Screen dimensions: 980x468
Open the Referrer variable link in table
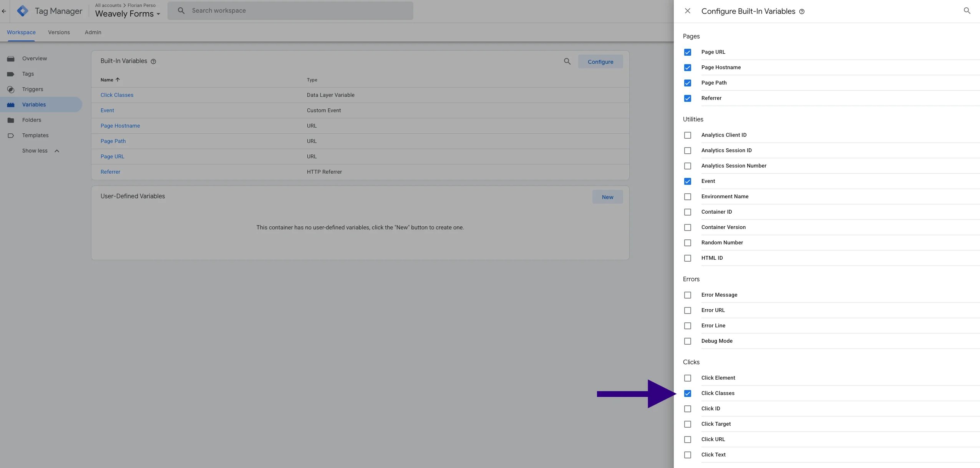(110, 172)
